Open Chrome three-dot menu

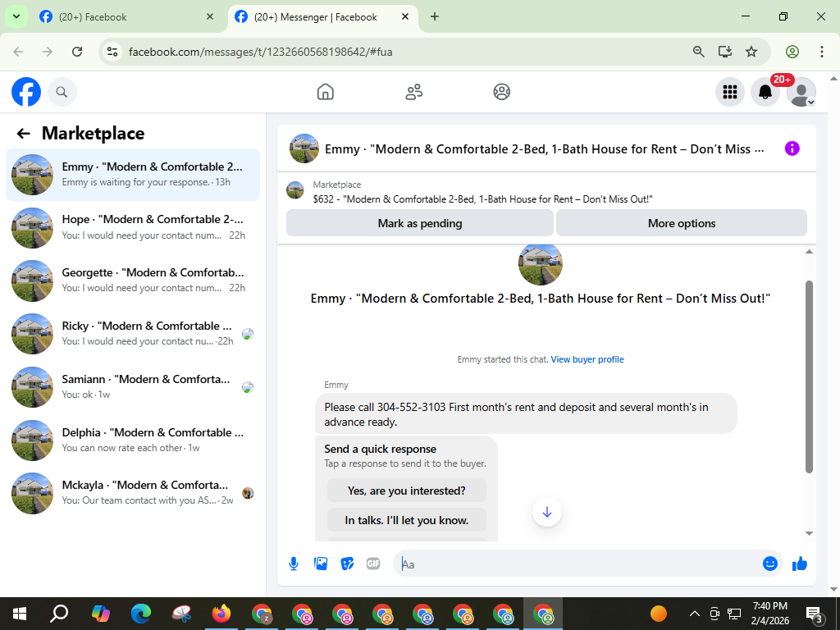click(x=822, y=52)
